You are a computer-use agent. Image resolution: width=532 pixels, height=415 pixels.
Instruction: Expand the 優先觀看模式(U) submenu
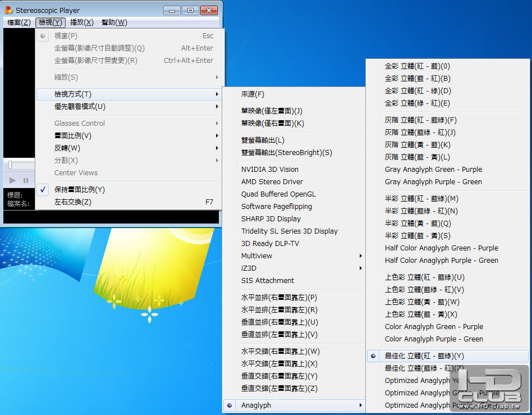click(129, 107)
